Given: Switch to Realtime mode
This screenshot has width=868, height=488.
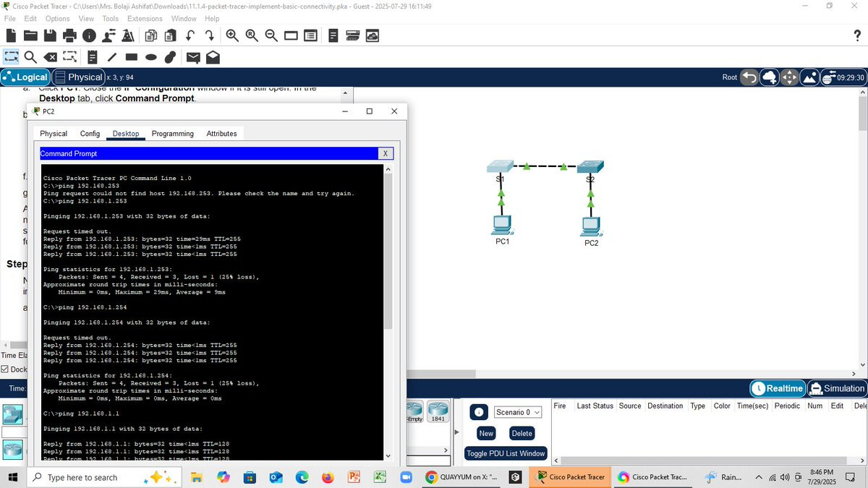Looking at the screenshot, I should click(x=777, y=388).
